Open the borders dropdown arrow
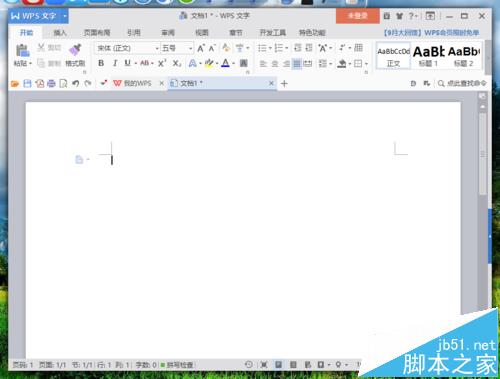Screen dimensions: 500x379 366,64
